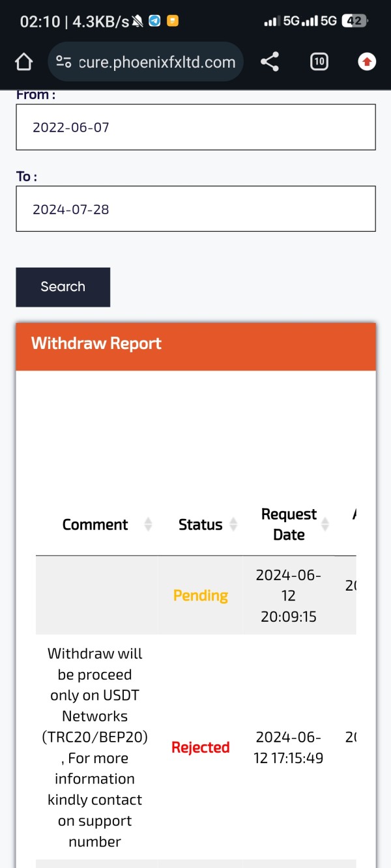391x868 pixels.
Task: Tap the browser home icon
Action: click(23, 62)
